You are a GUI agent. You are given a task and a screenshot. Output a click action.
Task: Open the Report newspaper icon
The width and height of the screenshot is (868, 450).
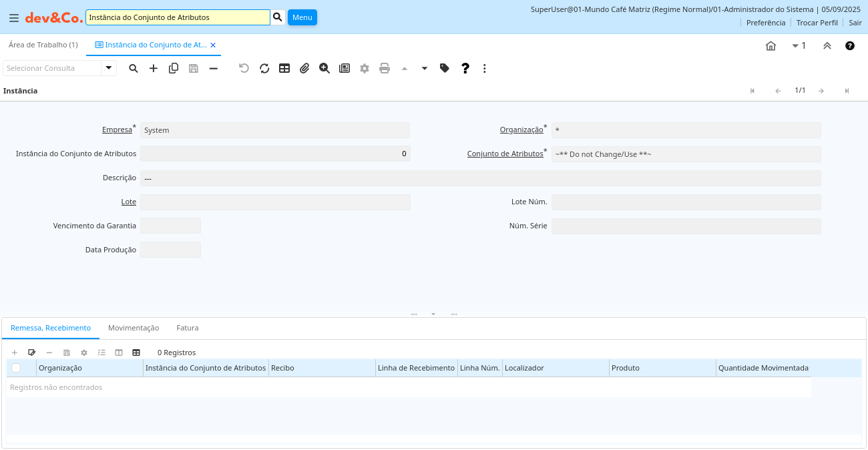coord(345,68)
